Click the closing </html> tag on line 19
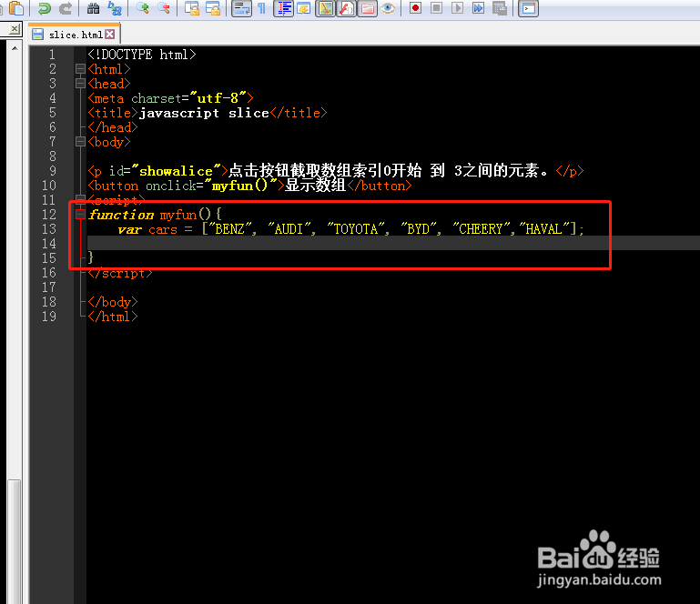 (x=113, y=317)
